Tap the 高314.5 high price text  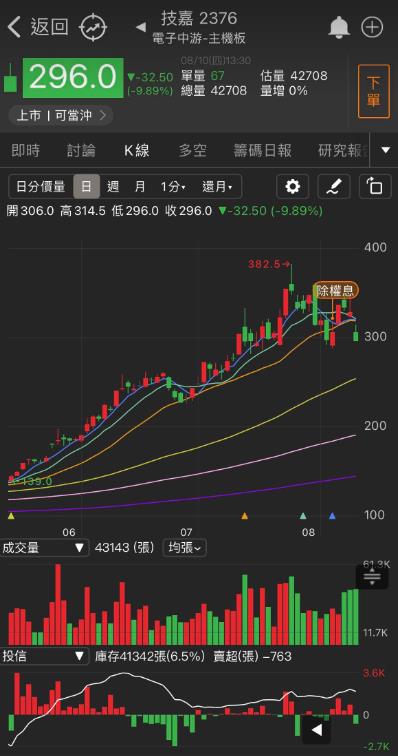82,211
